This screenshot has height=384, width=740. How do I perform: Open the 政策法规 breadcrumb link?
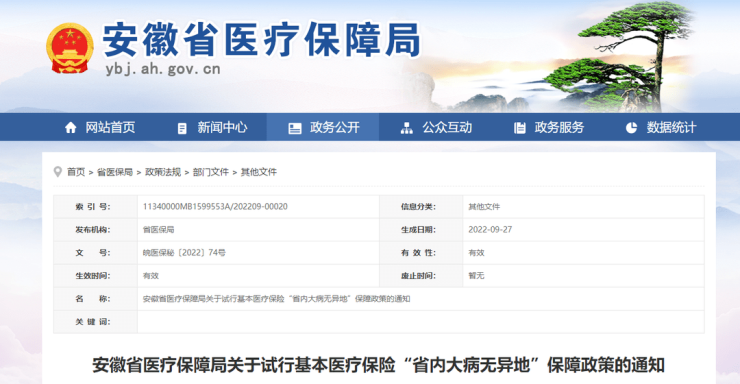163,172
